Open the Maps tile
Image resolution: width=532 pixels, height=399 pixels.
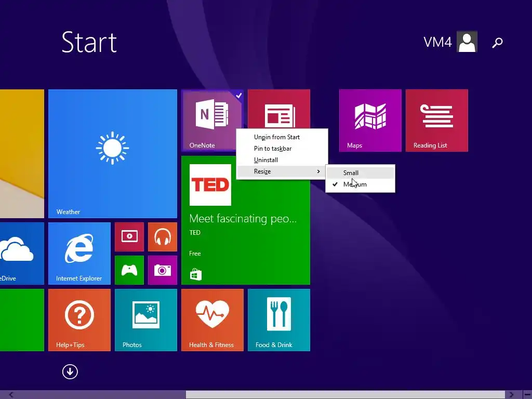coord(370,121)
